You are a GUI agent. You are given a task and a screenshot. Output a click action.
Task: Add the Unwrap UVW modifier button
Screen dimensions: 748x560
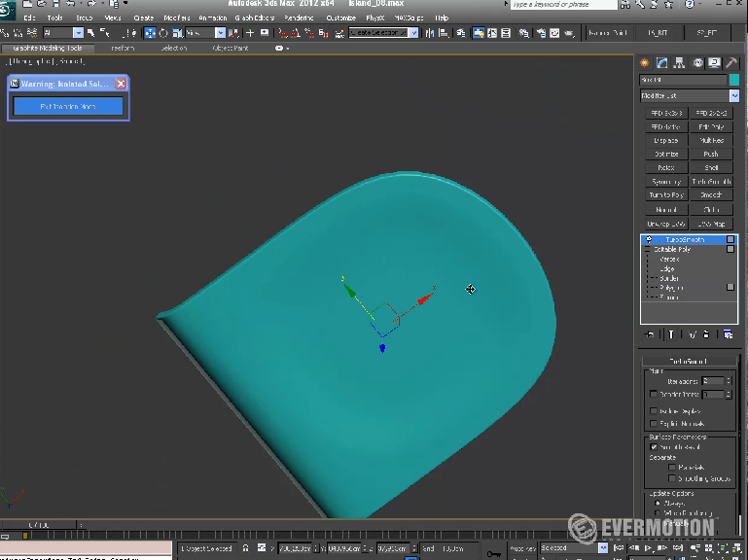[666, 224]
